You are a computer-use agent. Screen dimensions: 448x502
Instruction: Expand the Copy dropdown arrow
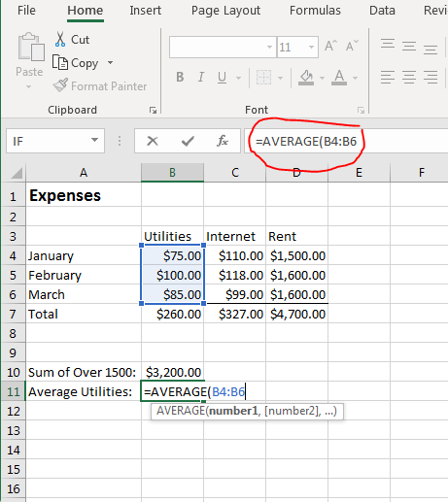coord(110,62)
